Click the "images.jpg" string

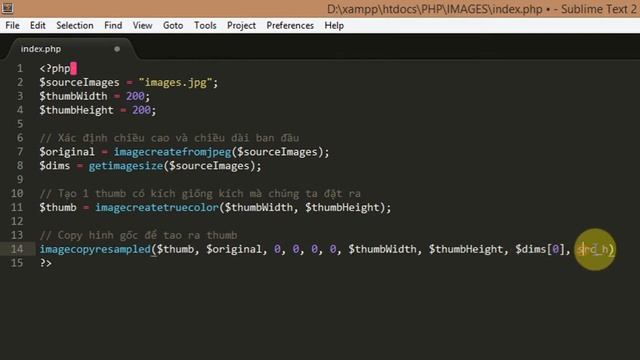pos(175,82)
